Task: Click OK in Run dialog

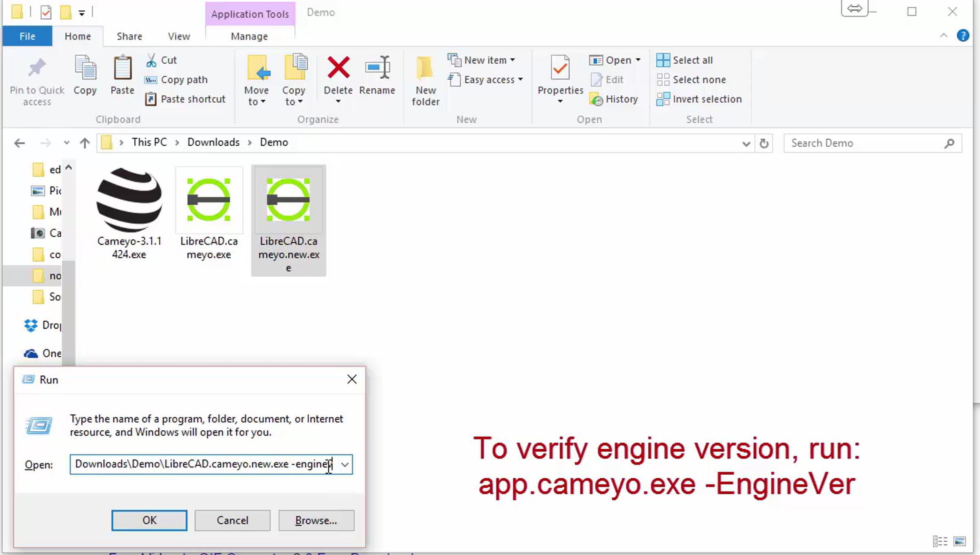Action: [149, 520]
